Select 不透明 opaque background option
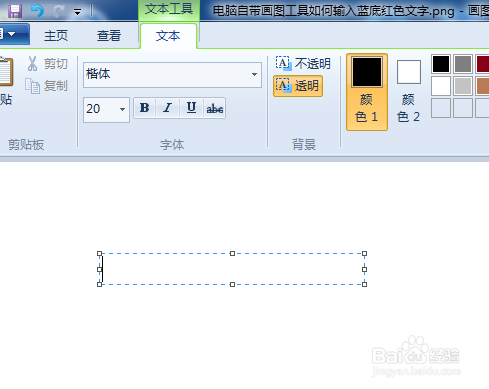 (x=303, y=63)
